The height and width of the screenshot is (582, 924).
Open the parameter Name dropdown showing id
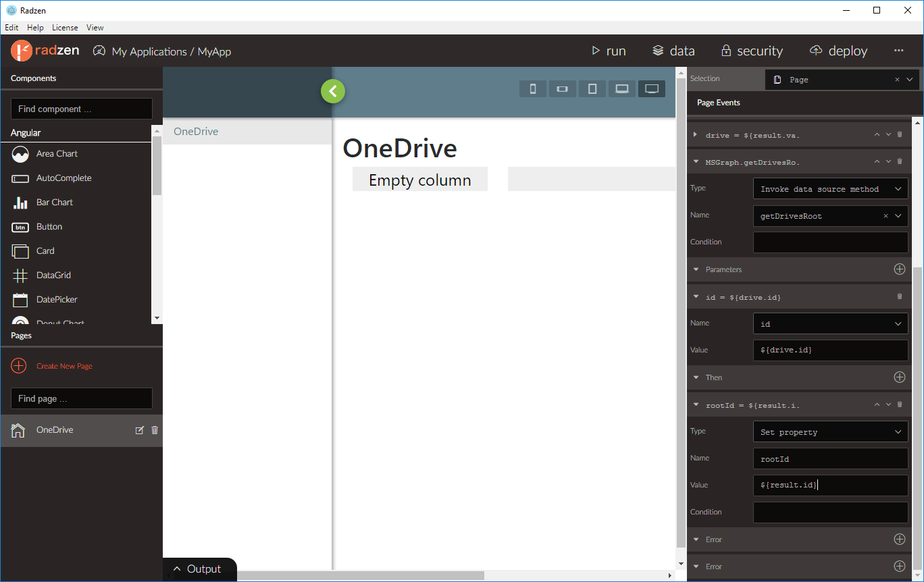[831, 324]
